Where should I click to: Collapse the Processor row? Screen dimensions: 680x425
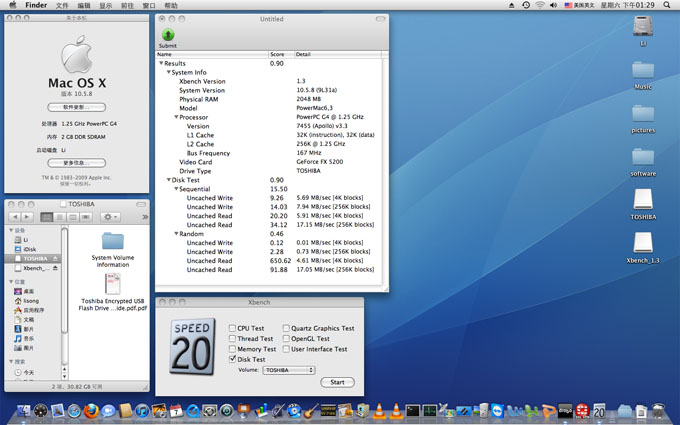point(176,117)
